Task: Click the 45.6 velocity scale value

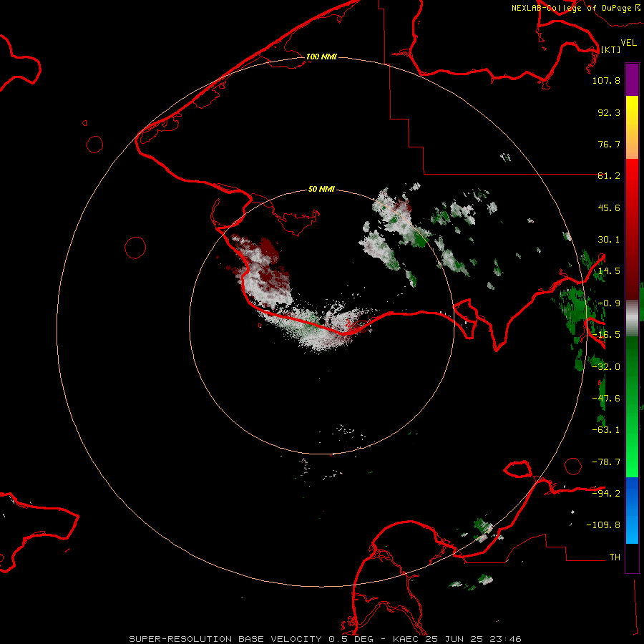Action: tap(609, 208)
